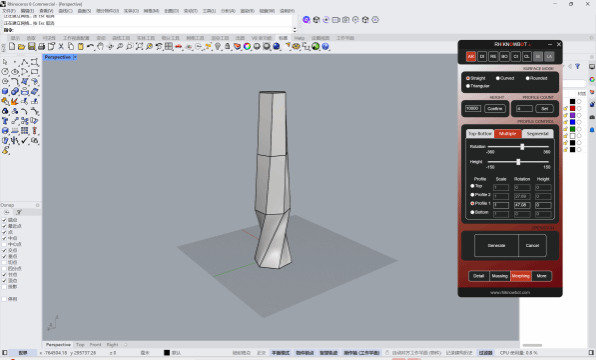This screenshot has height=360, width=596.
Task: Switch to the Top viewport tab
Action: [x=80, y=345]
